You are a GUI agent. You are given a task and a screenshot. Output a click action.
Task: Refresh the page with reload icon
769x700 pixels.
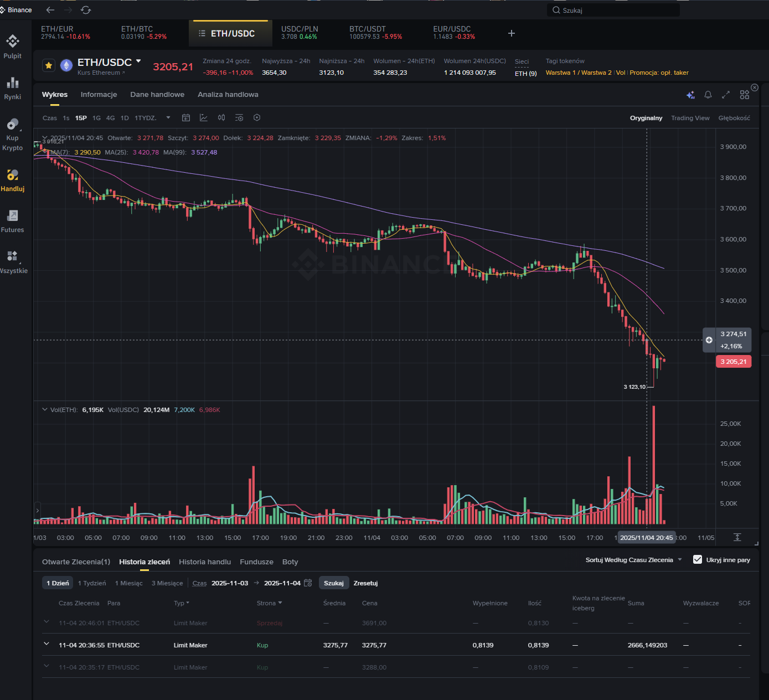[86, 10]
